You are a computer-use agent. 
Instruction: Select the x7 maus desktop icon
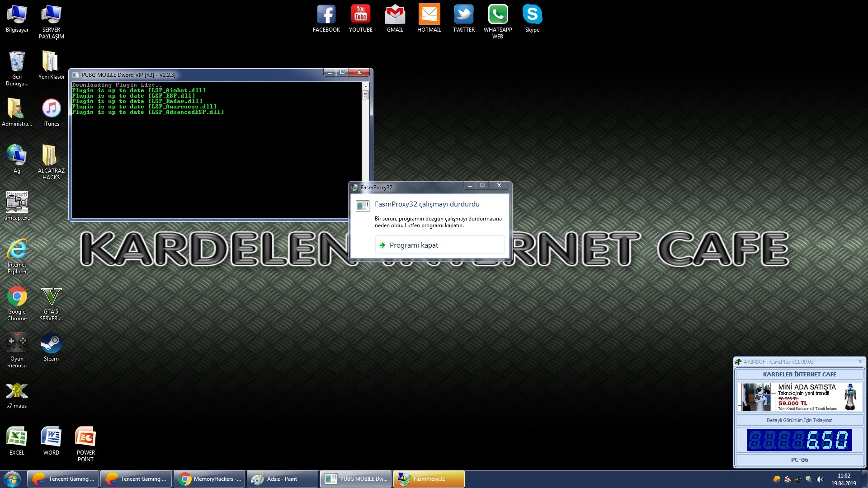(x=17, y=394)
